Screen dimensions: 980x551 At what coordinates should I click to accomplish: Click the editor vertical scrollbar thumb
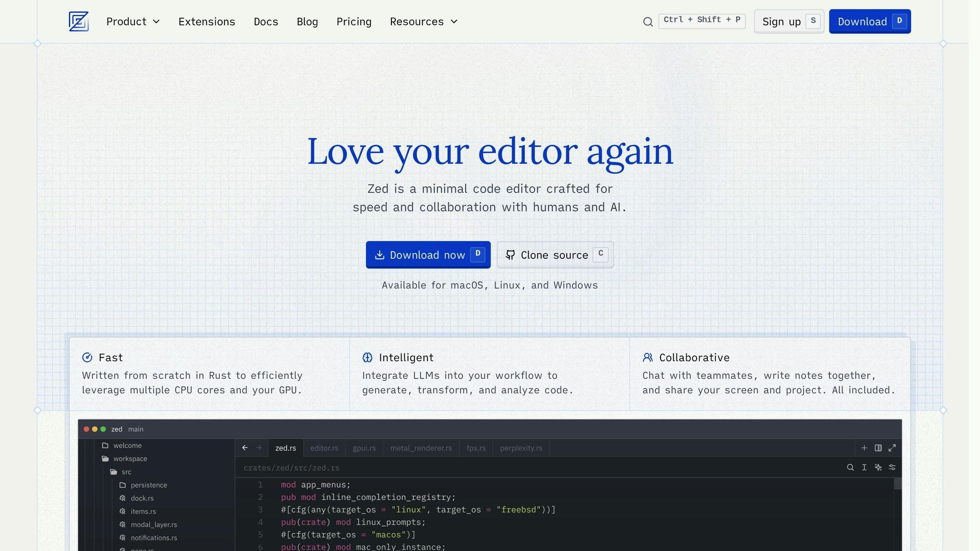(898, 484)
